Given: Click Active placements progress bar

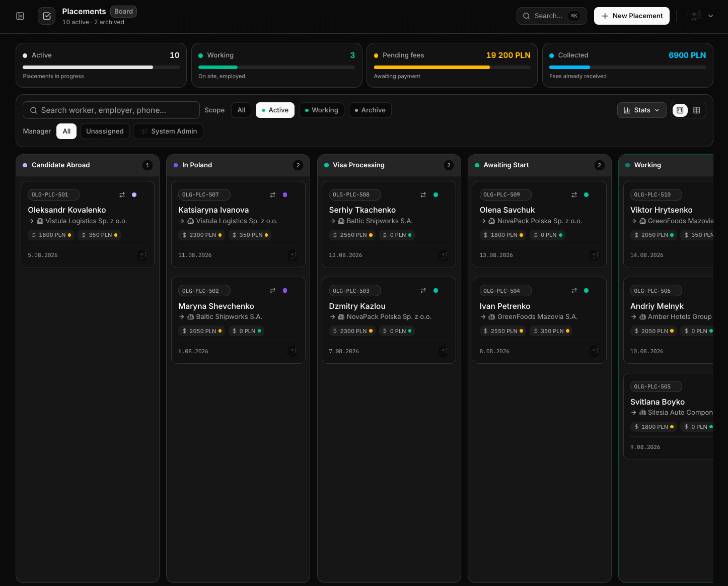Looking at the screenshot, I should pyautogui.click(x=101, y=68).
